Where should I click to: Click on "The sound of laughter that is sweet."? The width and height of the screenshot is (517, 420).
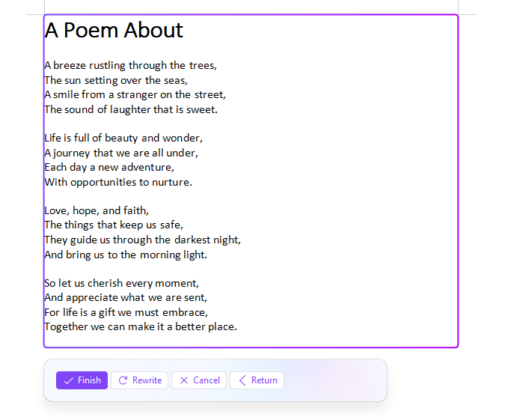pyautogui.click(x=131, y=109)
